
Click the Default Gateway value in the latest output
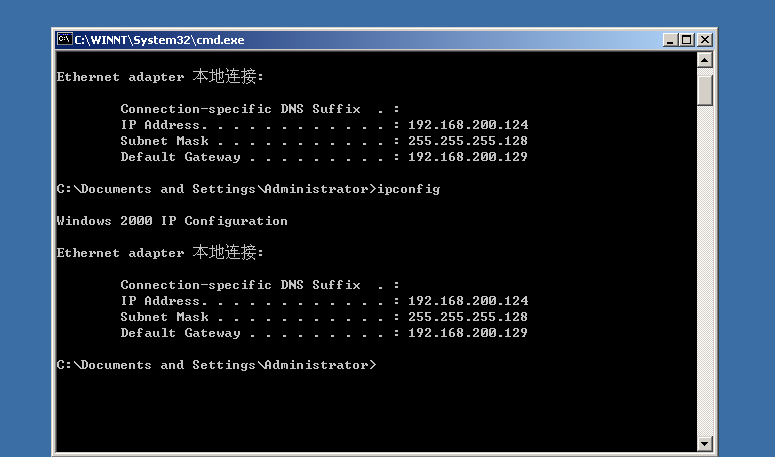coord(468,333)
